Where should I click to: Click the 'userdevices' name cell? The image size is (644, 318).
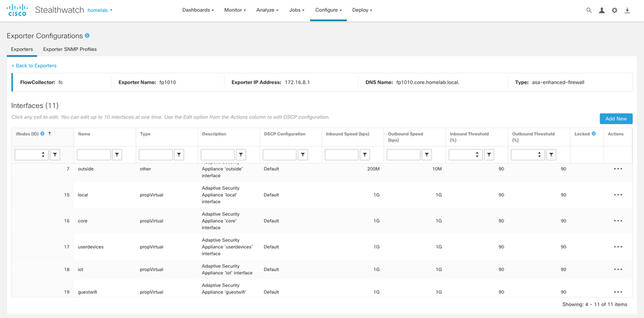point(90,247)
